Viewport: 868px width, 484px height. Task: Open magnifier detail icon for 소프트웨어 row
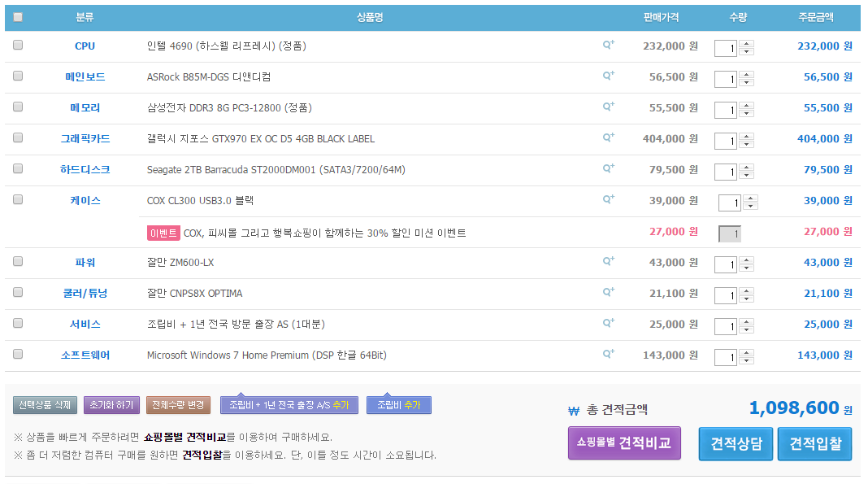point(609,354)
